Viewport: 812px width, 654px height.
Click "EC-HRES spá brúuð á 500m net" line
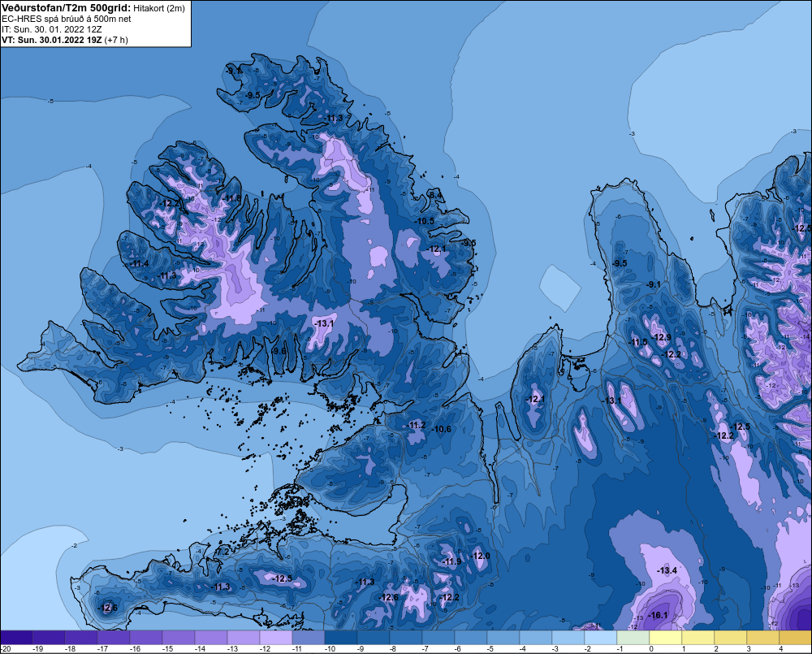click(67, 19)
